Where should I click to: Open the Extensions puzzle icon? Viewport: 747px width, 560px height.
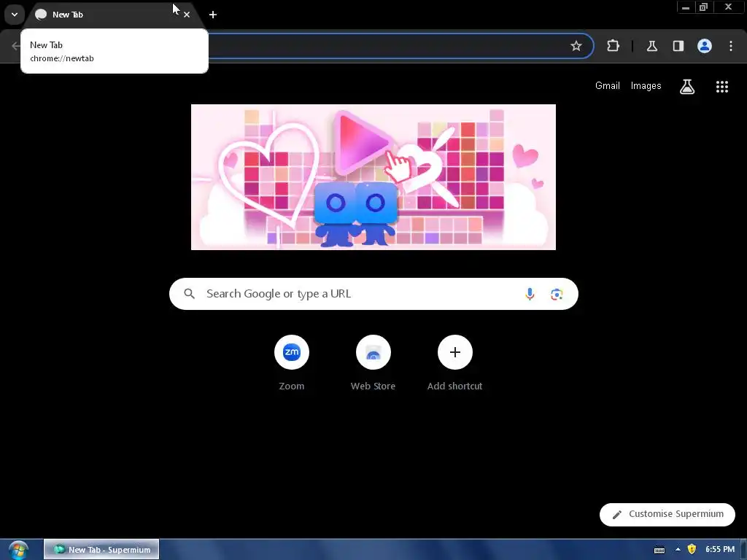click(x=613, y=46)
